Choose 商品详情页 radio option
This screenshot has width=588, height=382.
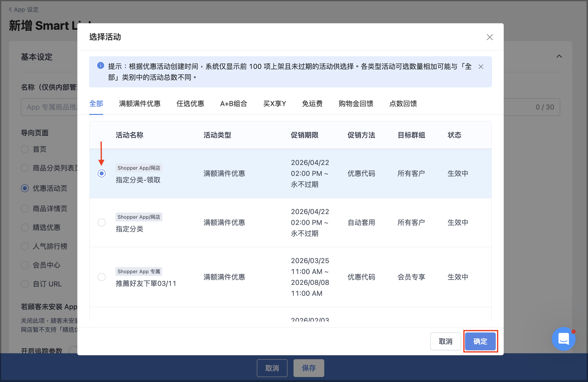coord(25,209)
